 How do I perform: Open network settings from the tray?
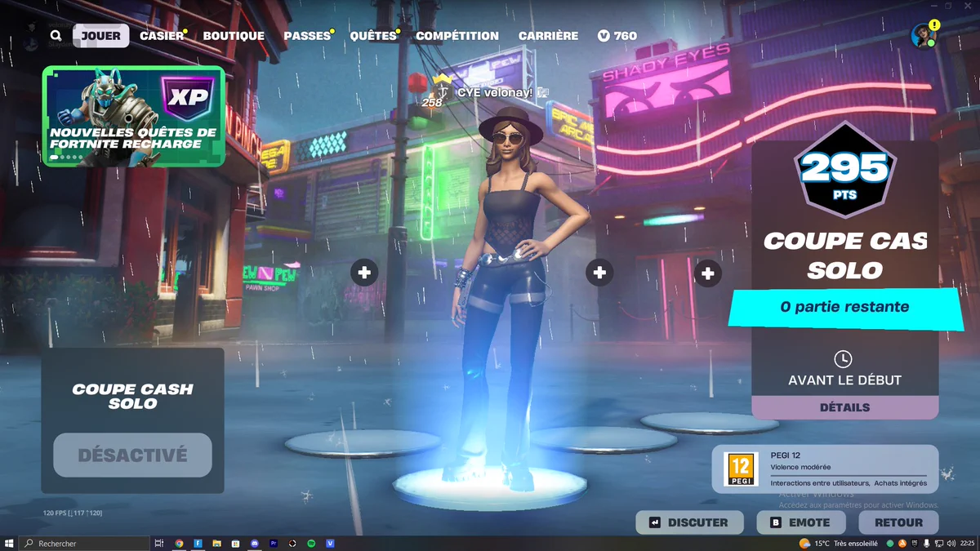pos(939,544)
